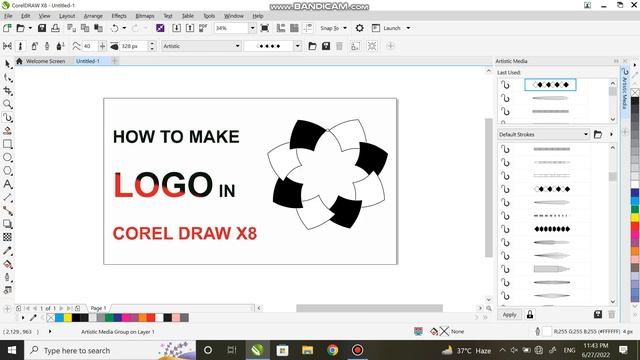Open Options with the gear icon
Screen dimensions: 640x360
click(x=359, y=28)
